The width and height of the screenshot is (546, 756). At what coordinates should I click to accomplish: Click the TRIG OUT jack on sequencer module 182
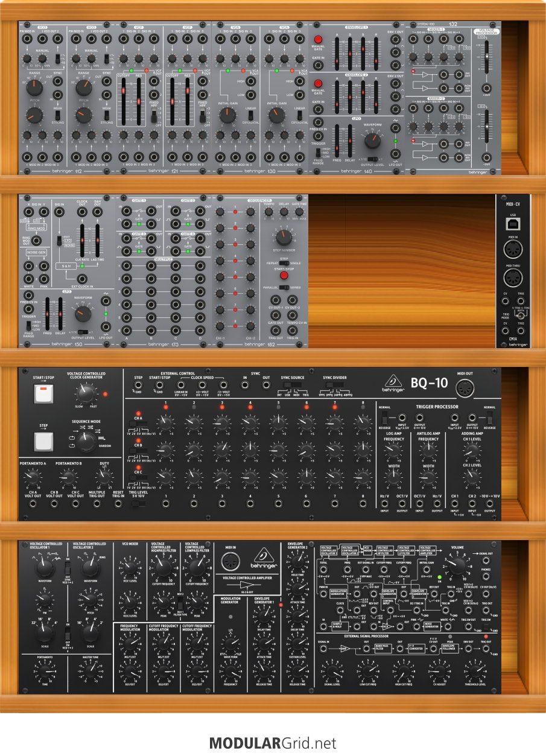276,329
